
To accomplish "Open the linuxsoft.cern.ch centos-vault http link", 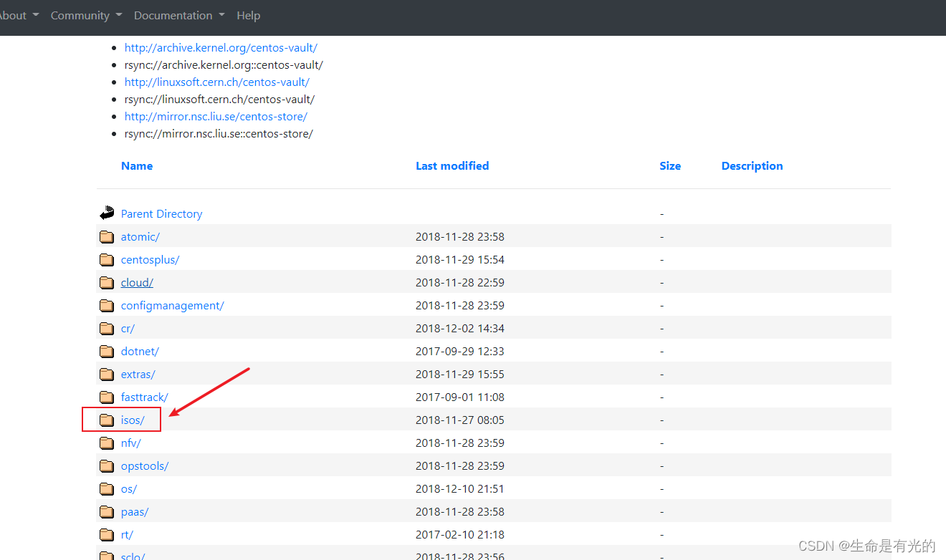I will pos(217,82).
